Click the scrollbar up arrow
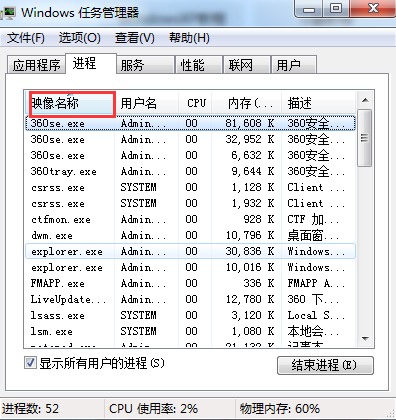 pos(365,100)
